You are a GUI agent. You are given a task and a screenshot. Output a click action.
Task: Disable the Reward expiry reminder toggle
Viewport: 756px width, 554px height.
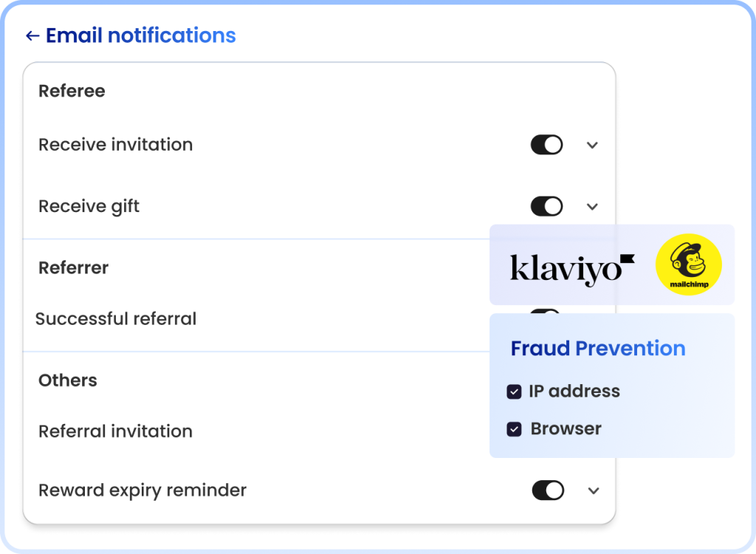coord(549,490)
